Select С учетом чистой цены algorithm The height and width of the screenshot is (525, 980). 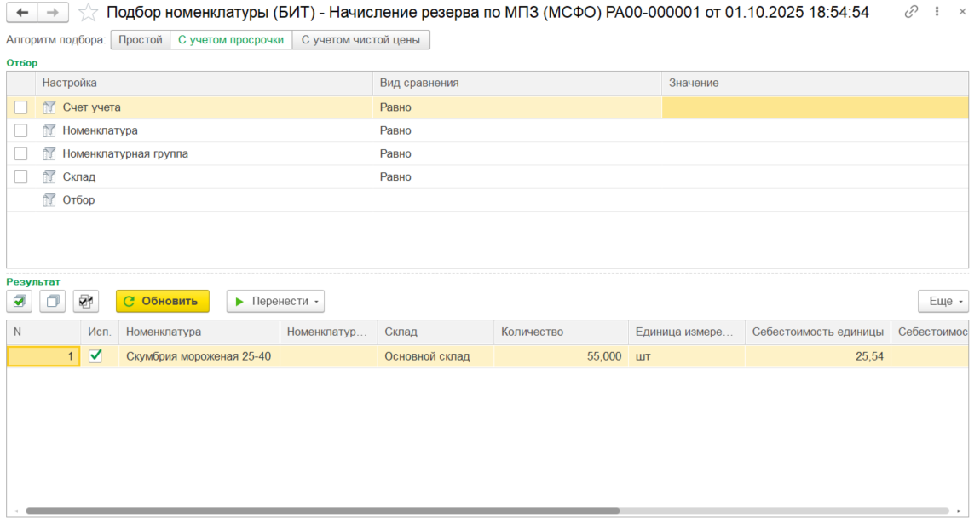[x=360, y=40]
